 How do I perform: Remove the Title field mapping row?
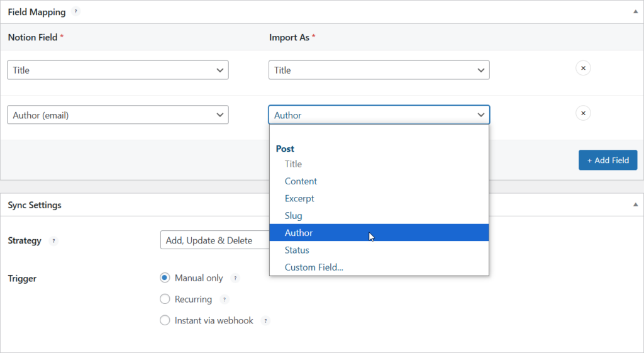click(583, 68)
